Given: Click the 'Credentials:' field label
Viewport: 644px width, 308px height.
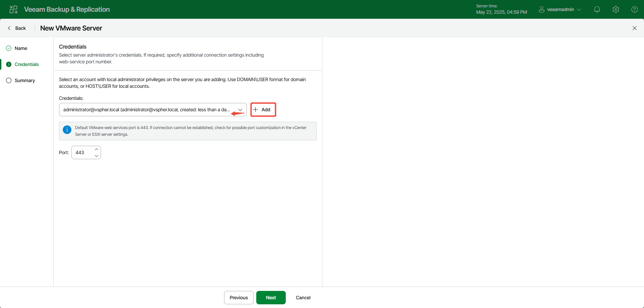Looking at the screenshot, I should click(x=71, y=98).
